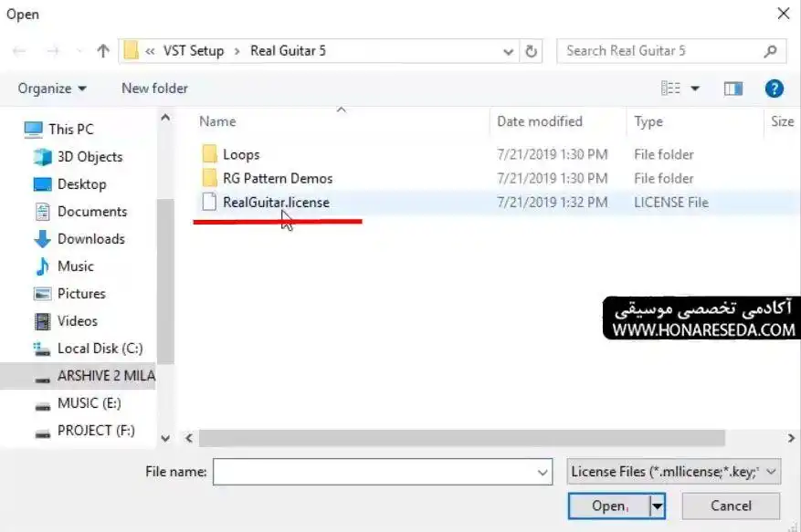Sort by Date modified column

(x=540, y=121)
